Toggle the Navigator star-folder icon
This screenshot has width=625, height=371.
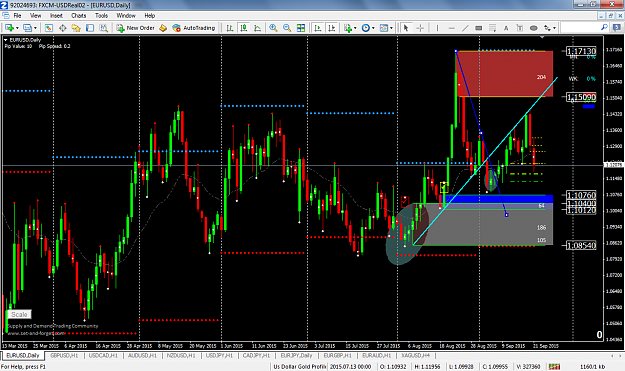click(76, 28)
